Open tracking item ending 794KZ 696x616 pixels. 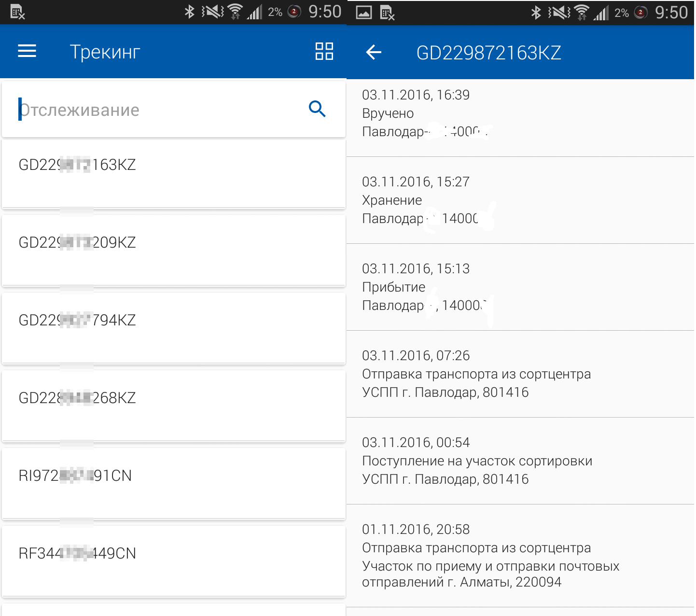tap(174, 329)
